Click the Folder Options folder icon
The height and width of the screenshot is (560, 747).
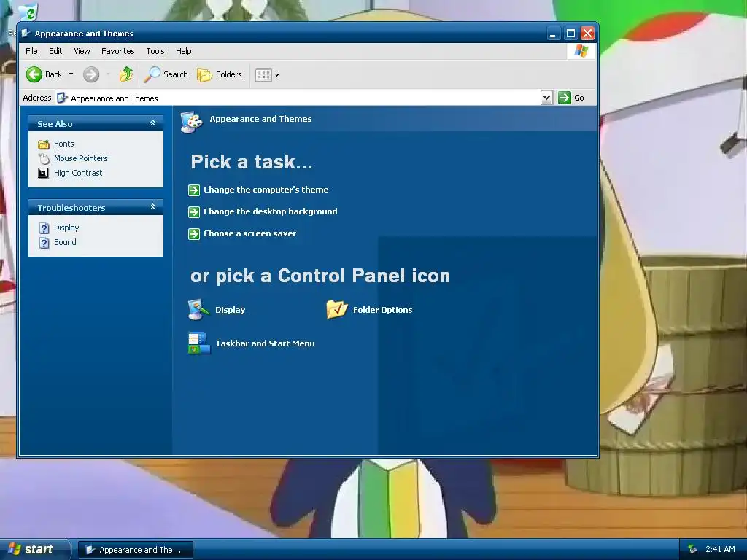(x=337, y=309)
